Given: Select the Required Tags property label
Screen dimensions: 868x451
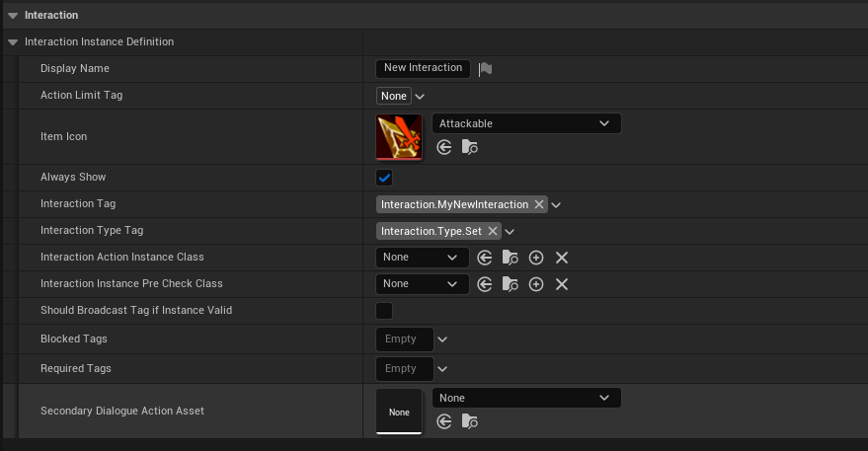Looking at the screenshot, I should pyautogui.click(x=76, y=368).
